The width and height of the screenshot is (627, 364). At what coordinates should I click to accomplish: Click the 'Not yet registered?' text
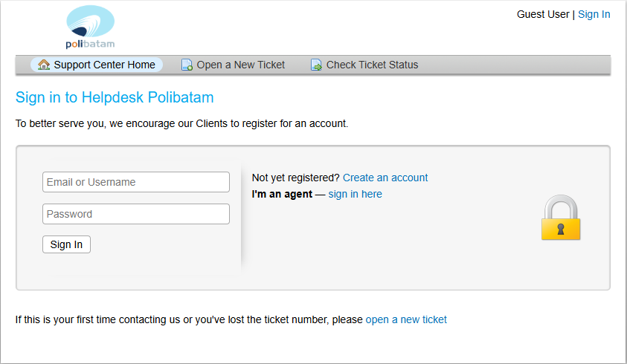(x=295, y=178)
